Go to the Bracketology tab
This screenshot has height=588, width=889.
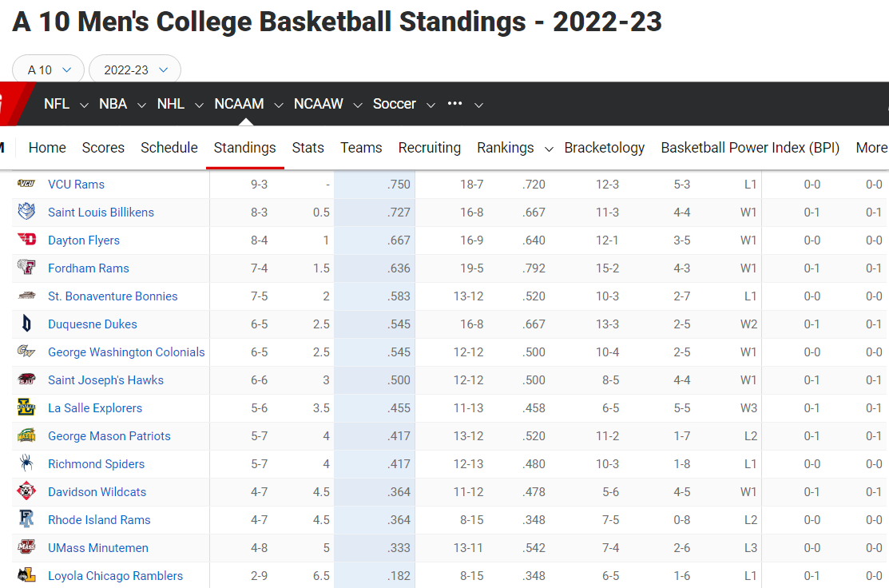coord(605,148)
